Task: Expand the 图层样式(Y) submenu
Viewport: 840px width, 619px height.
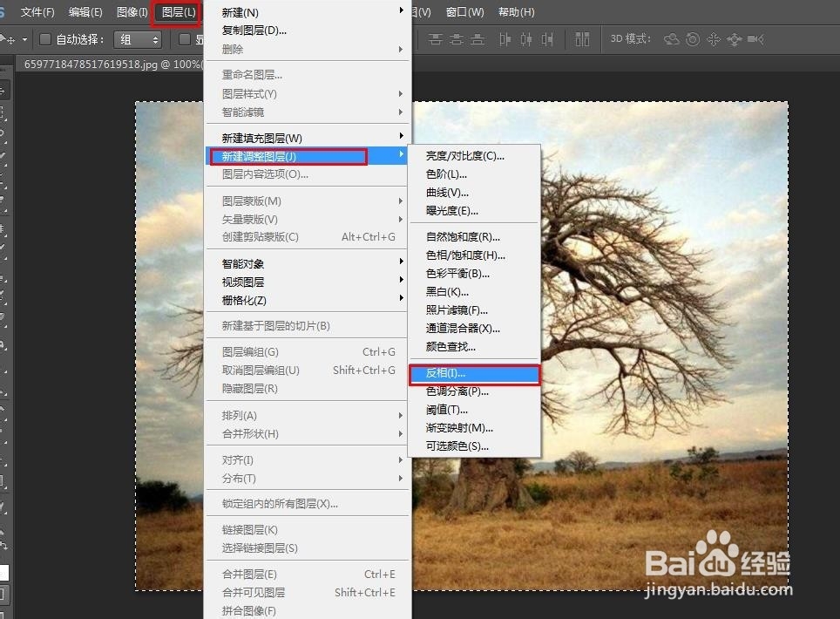Action: tap(401, 94)
